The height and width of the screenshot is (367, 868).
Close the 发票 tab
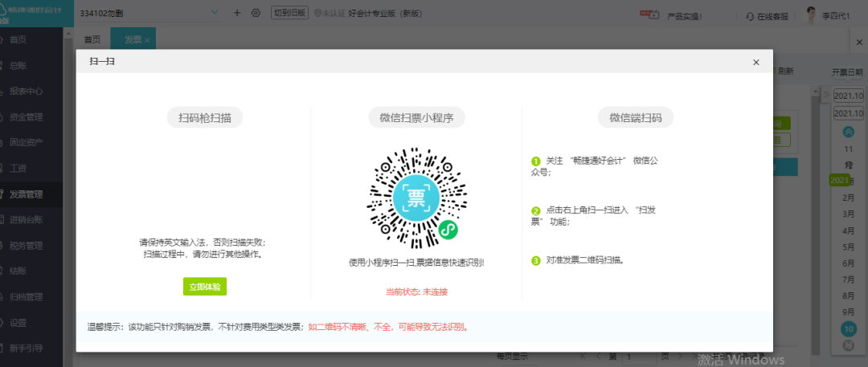(147, 40)
